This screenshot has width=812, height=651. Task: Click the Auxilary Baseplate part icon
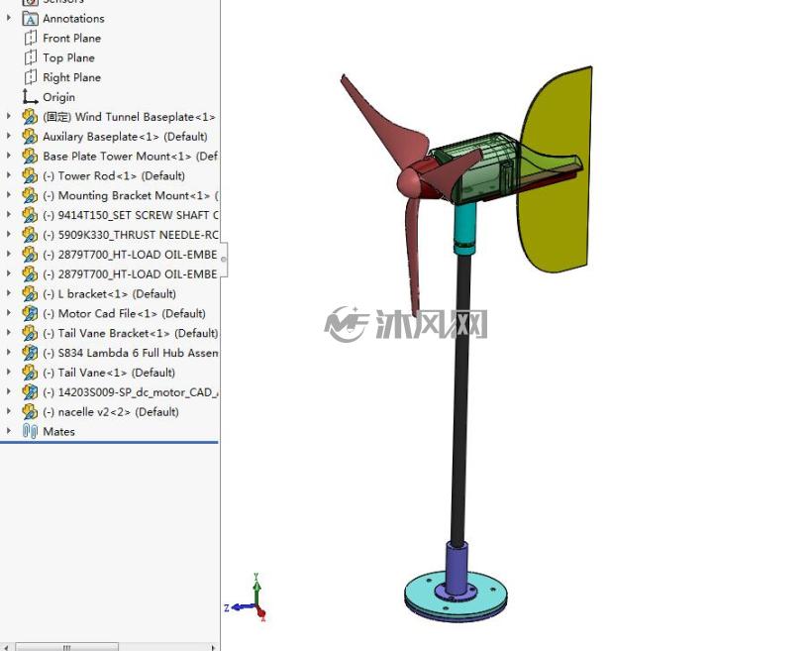(30, 137)
